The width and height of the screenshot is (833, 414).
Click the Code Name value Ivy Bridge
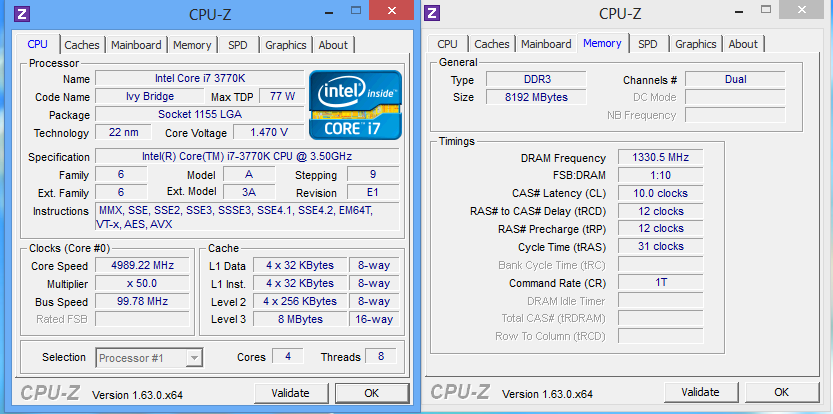click(149, 96)
